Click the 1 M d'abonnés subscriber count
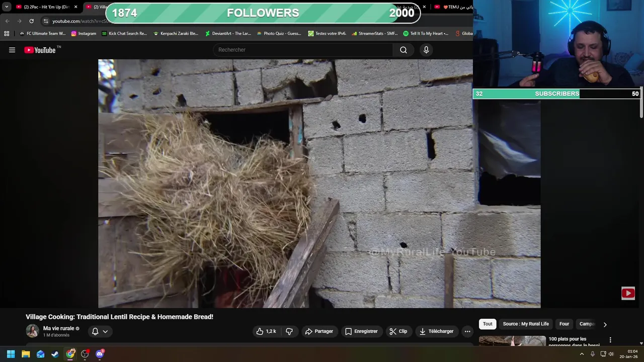644x362 pixels. 56,335
